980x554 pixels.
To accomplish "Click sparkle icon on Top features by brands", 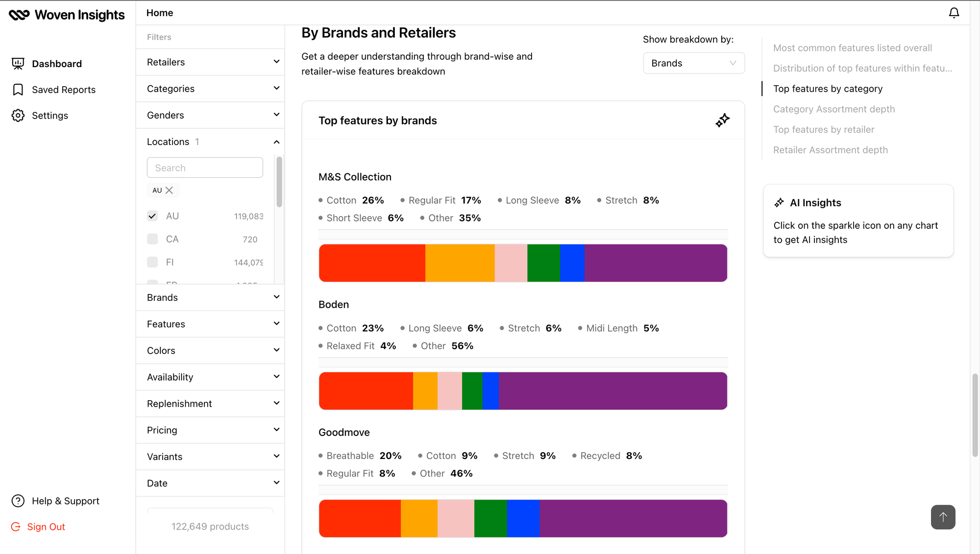I will point(722,120).
